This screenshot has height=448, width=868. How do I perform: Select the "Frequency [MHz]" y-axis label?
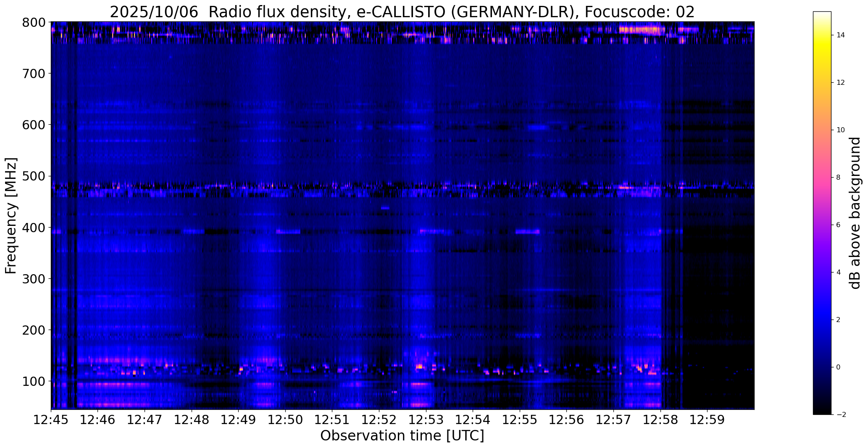click(x=11, y=215)
